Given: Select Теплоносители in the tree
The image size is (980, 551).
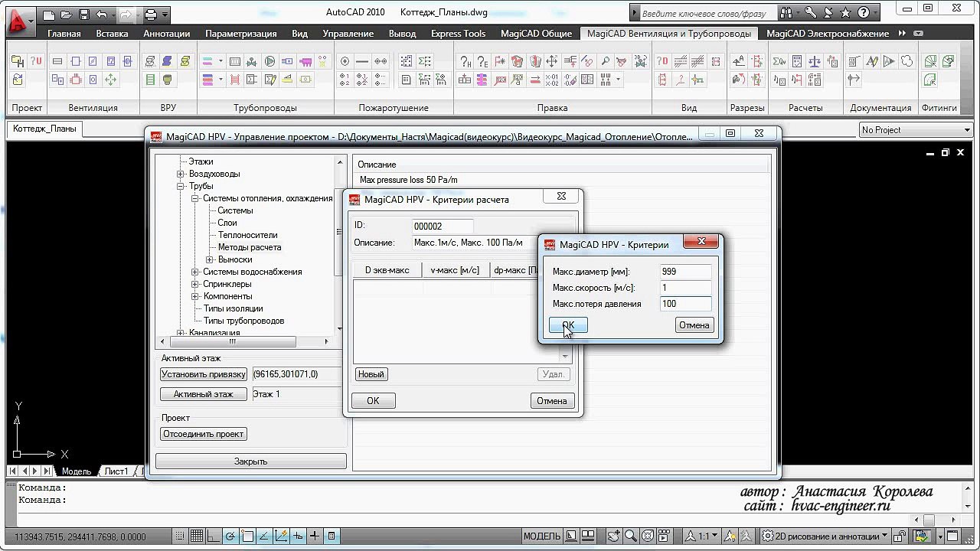Looking at the screenshot, I should 247,235.
